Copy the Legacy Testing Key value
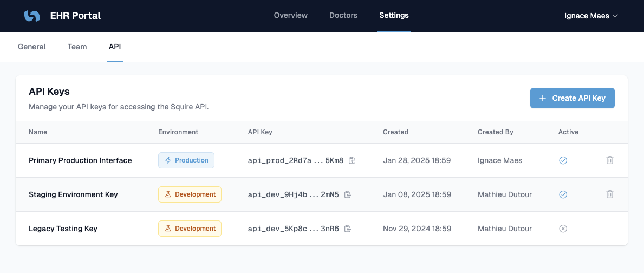 click(x=348, y=229)
